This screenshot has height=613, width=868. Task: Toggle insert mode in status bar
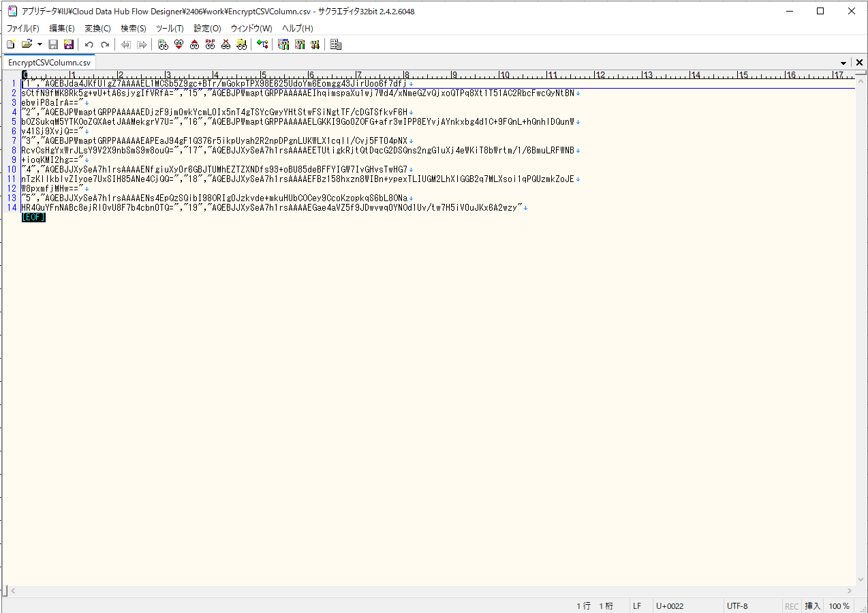pos(813,605)
